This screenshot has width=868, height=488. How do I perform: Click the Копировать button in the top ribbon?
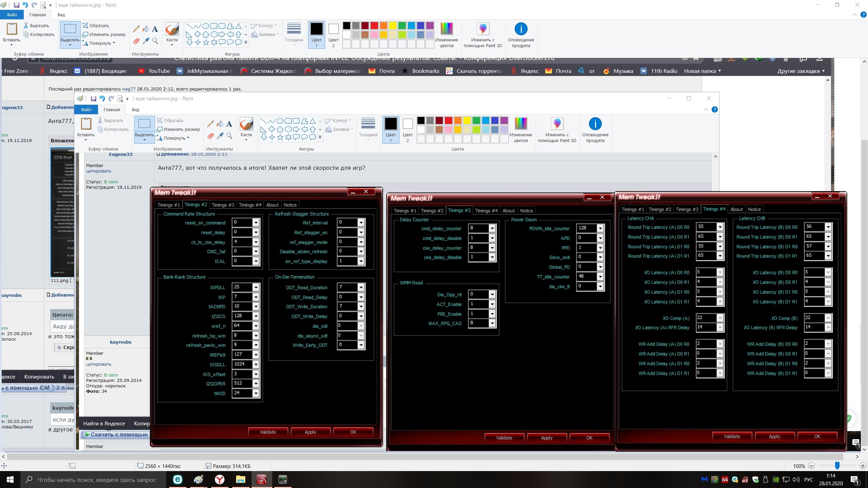39,34
